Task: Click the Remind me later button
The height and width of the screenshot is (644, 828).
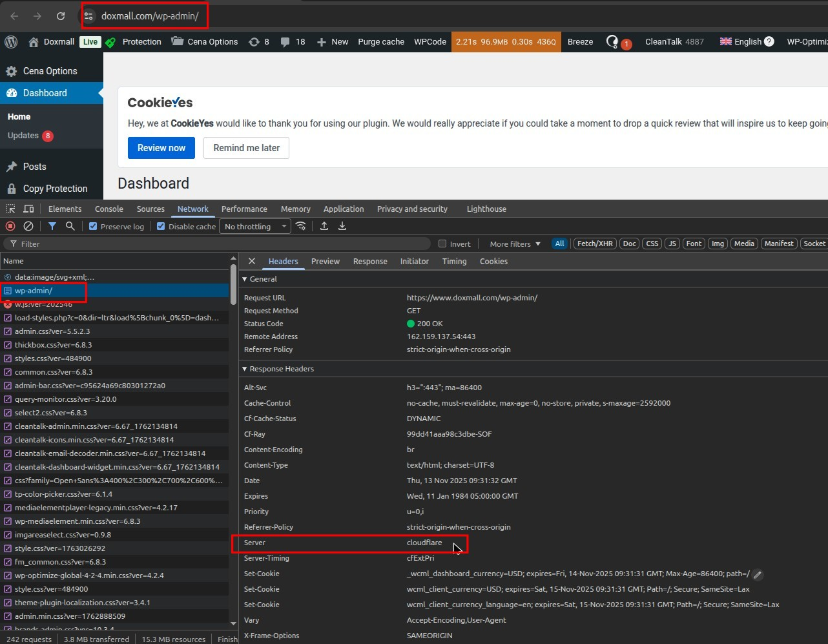Action: point(246,148)
